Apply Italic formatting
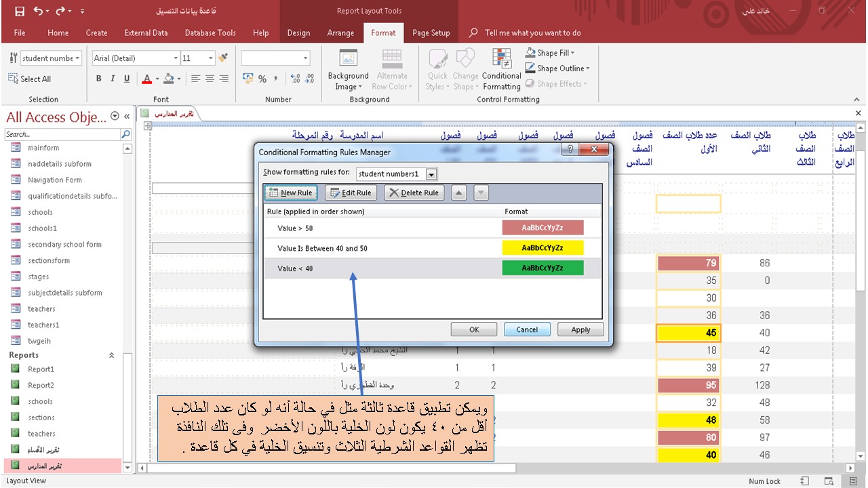 click(x=113, y=79)
